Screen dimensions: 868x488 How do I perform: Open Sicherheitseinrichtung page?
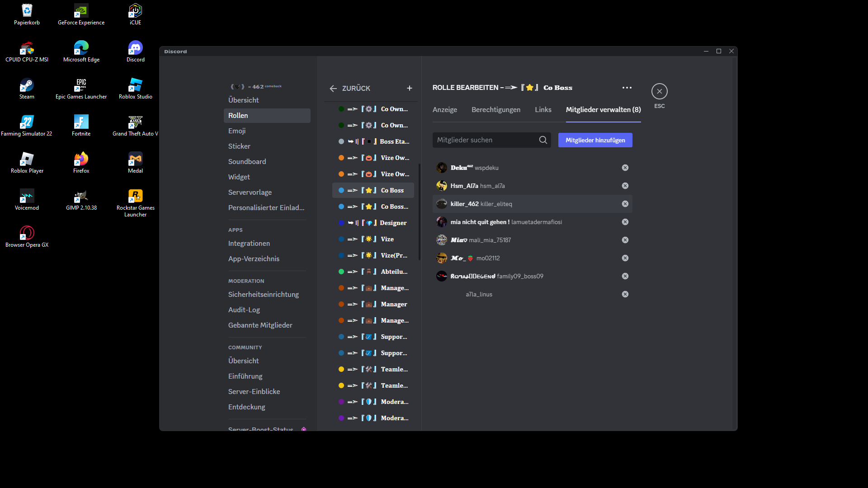[267, 295]
